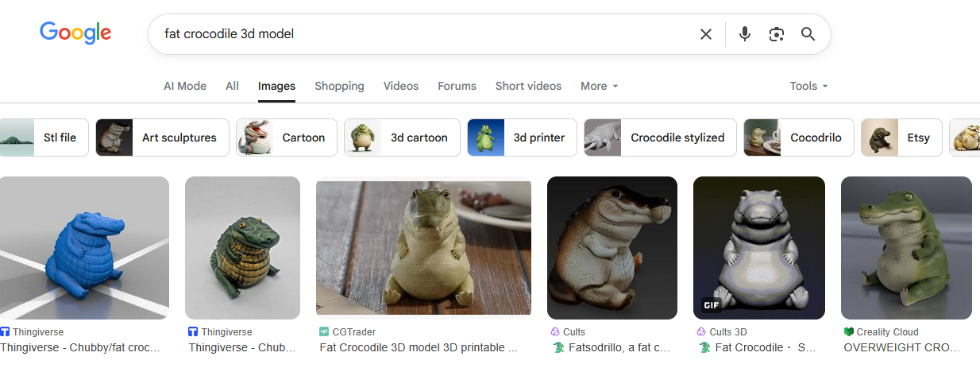Go to Google home via logo
The width and height of the screenshot is (980, 368).
[x=75, y=33]
